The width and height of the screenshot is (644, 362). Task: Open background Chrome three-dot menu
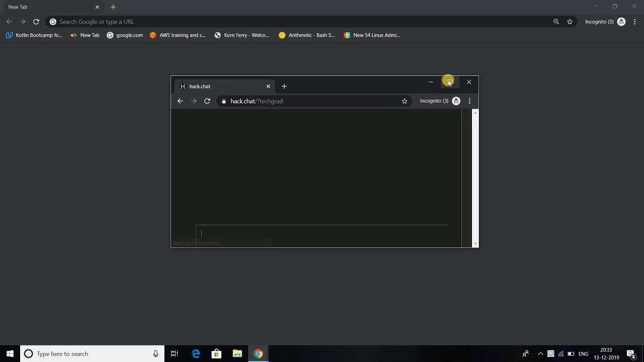click(634, 22)
